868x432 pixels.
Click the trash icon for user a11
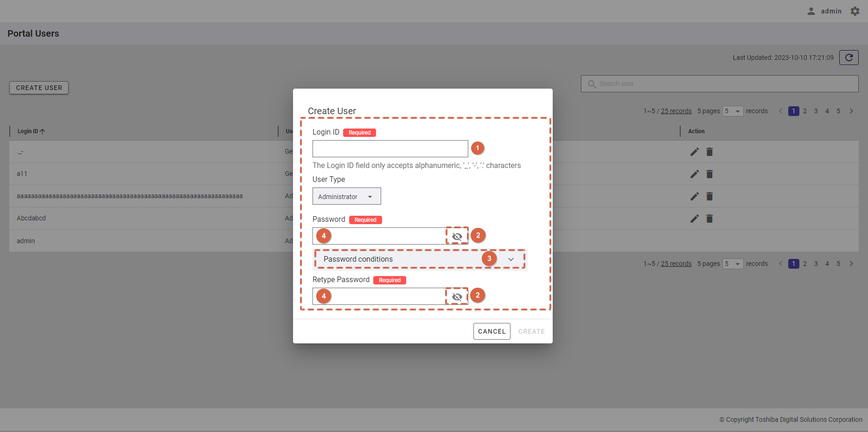click(709, 174)
